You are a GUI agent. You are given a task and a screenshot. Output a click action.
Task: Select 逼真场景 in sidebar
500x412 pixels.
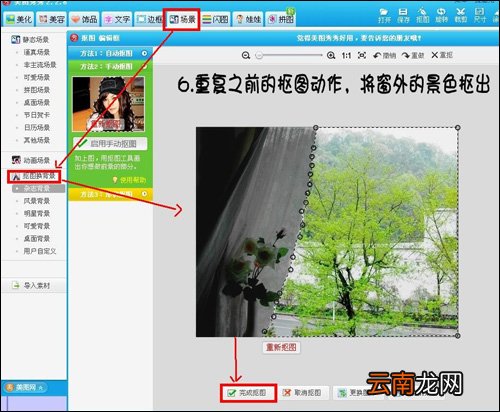pos(37,52)
